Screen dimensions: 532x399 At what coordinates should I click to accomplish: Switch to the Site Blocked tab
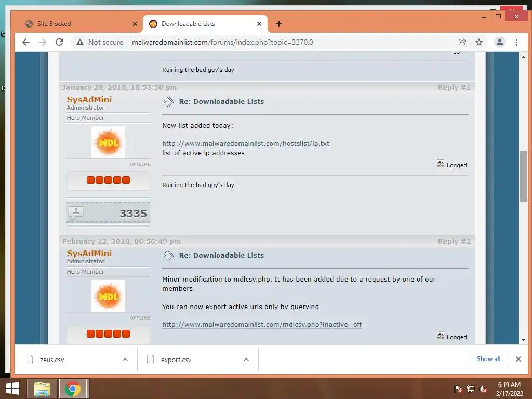pos(81,24)
